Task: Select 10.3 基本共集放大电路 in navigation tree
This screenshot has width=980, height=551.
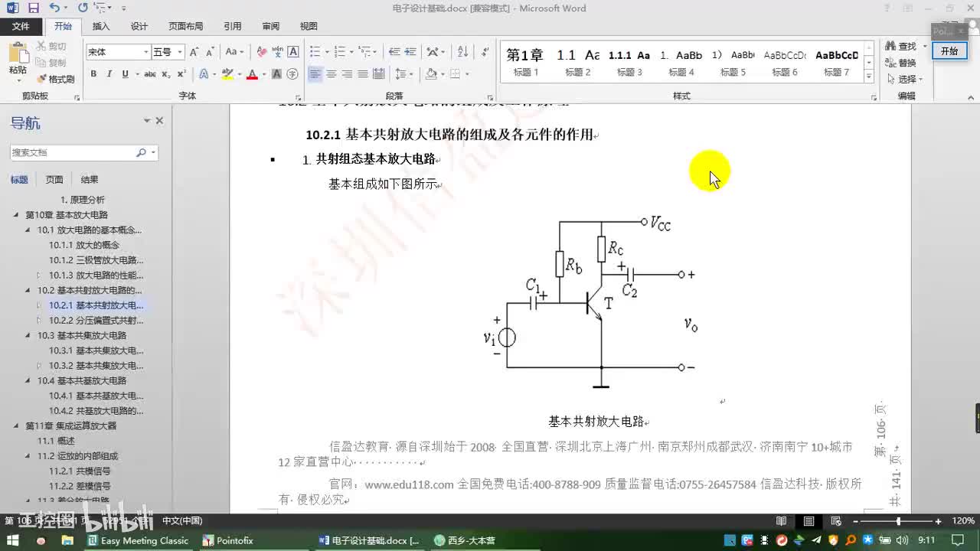Action: point(82,335)
